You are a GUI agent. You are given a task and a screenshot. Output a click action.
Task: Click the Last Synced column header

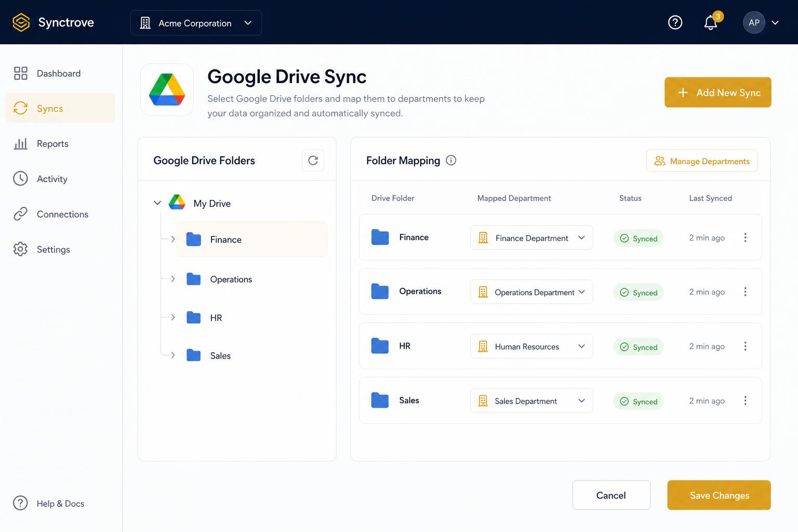click(710, 198)
